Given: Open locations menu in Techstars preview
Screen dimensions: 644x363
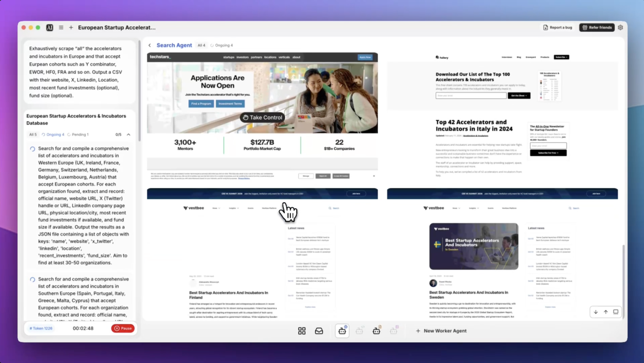Looking at the screenshot, I should click(270, 57).
